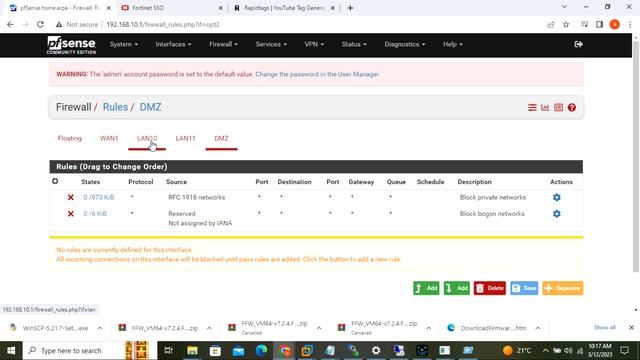Open Chrome tab search dropdown

[x=564, y=7]
